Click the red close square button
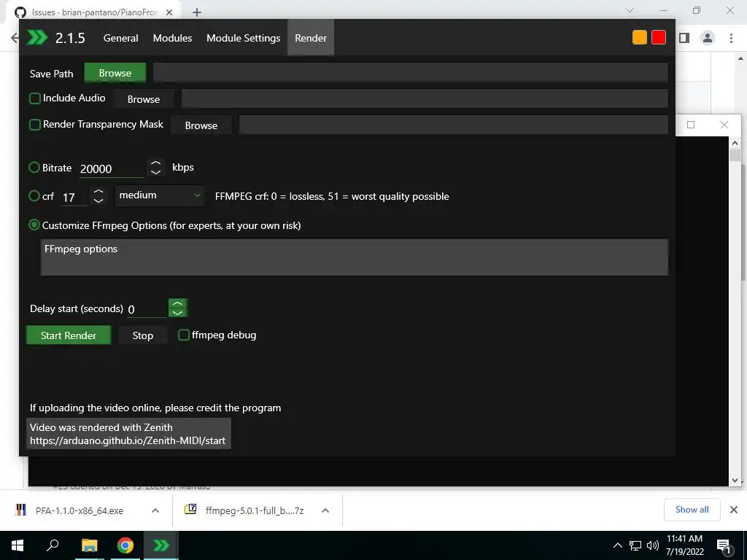This screenshot has width=747, height=560. (659, 37)
